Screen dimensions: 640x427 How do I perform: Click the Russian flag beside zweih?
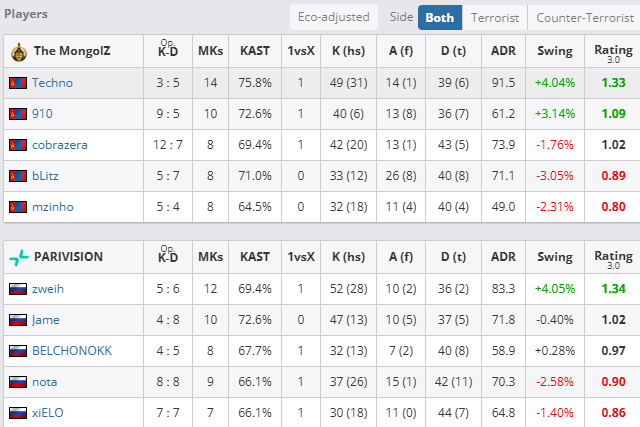tap(17, 289)
